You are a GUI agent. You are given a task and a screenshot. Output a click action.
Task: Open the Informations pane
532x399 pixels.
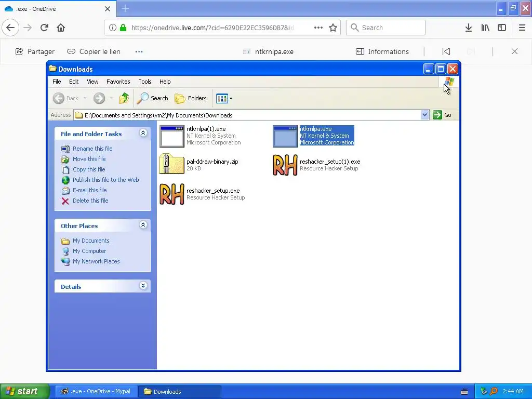coord(382,51)
